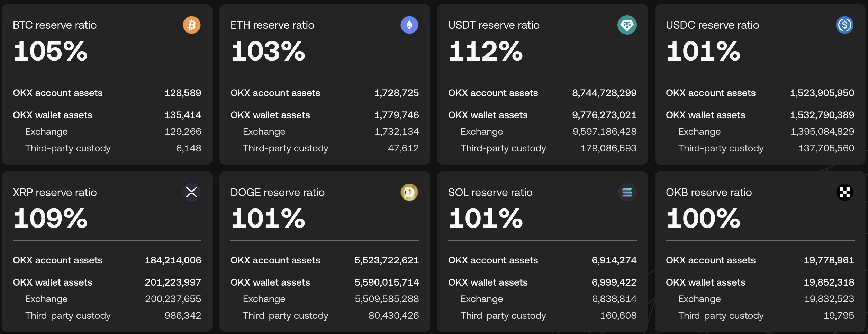Click XRP OKX wallet assets row

click(107, 282)
